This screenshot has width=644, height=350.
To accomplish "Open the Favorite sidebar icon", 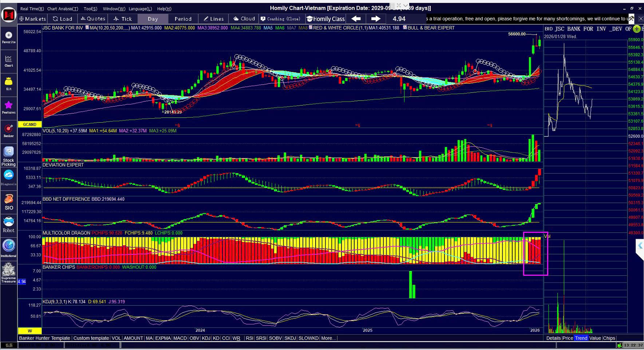I will (x=9, y=37).
